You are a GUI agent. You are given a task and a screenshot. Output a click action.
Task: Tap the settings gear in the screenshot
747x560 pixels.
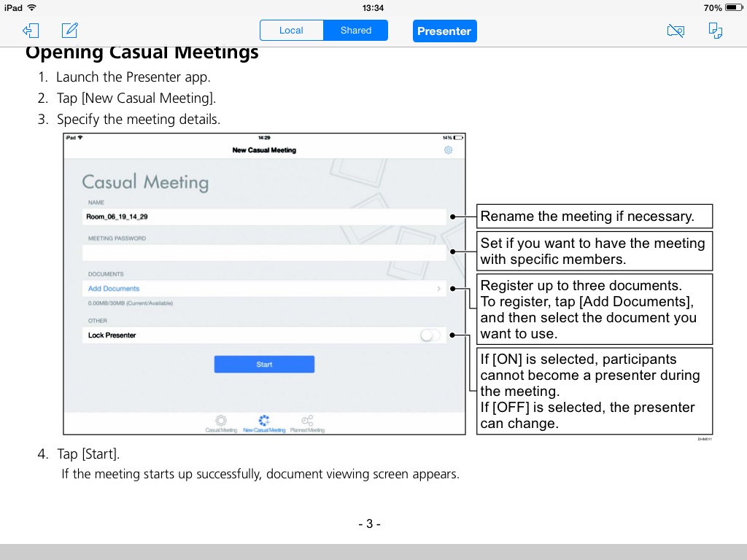(448, 150)
